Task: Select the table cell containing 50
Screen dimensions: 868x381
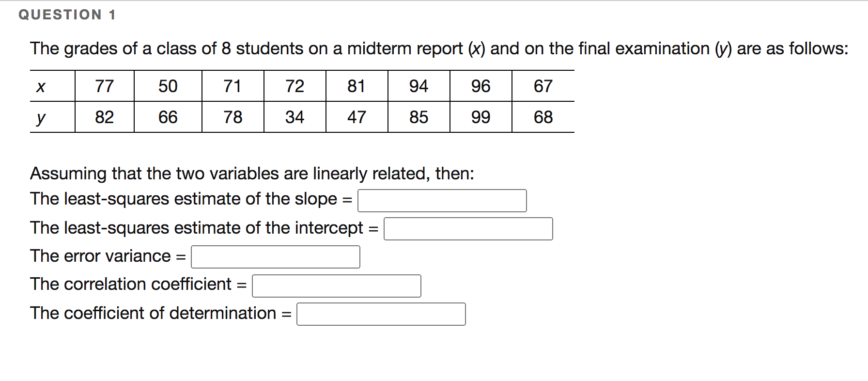Action: coord(168,86)
